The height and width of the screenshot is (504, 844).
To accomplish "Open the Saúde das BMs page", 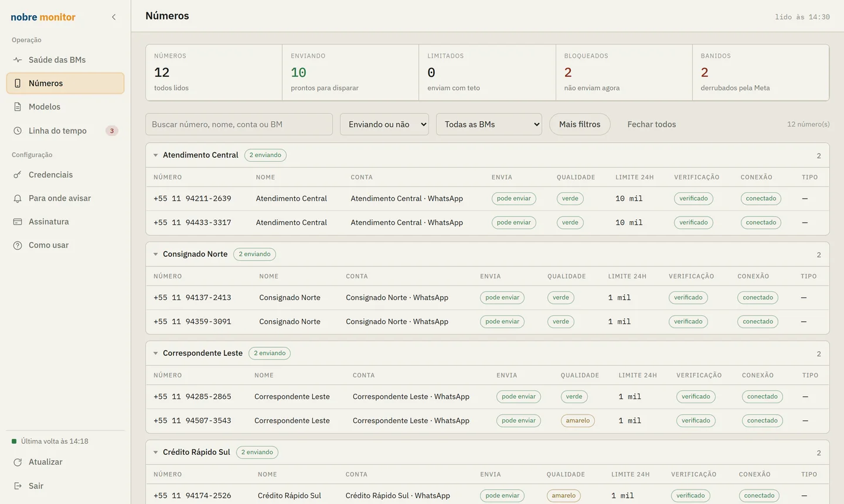I will tap(65, 60).
